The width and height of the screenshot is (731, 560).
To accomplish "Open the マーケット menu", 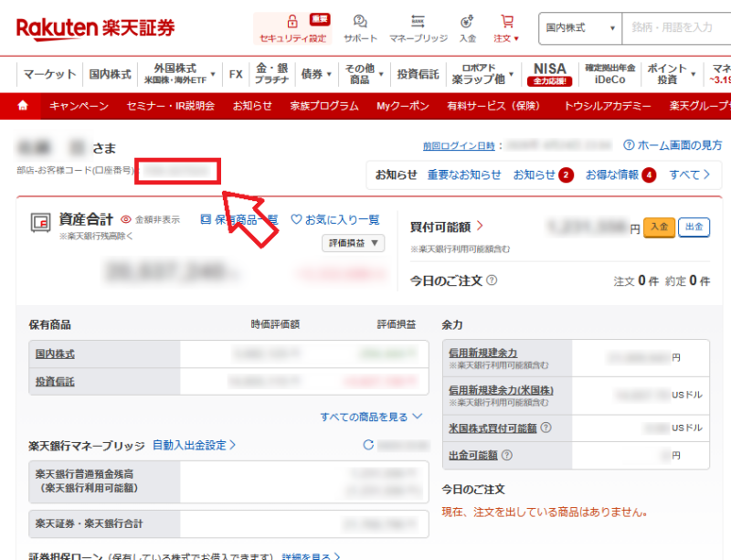I will (x=48, y=74).
